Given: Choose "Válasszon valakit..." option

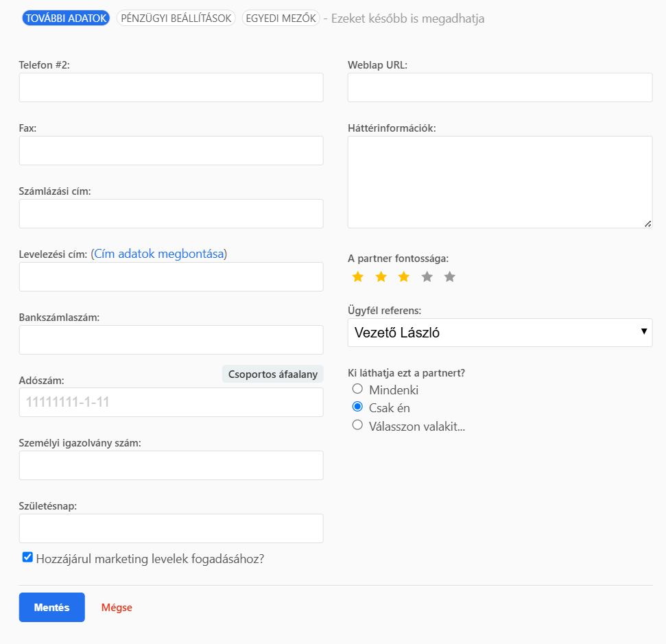Looking at the screenshot, I should click(357, 425).
